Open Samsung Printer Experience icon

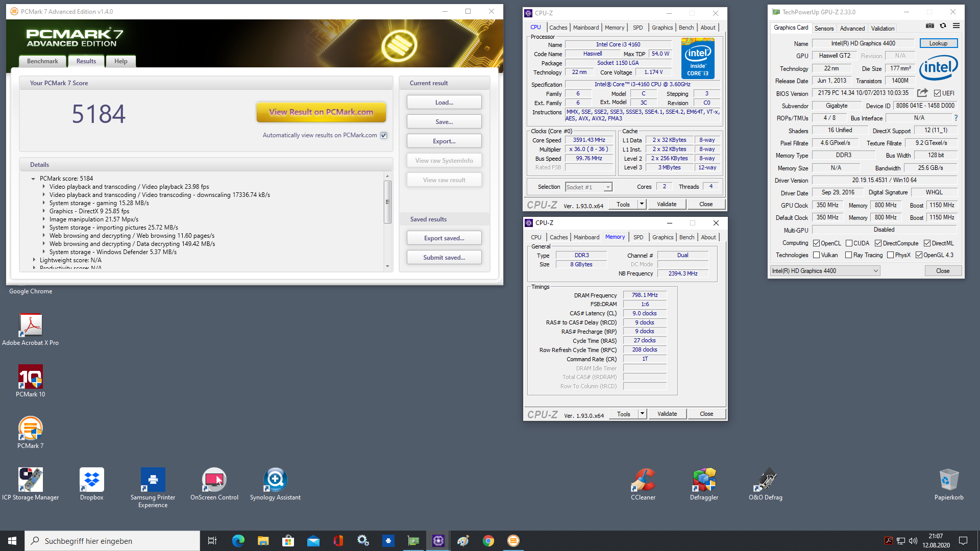click(x=153, y=488)
